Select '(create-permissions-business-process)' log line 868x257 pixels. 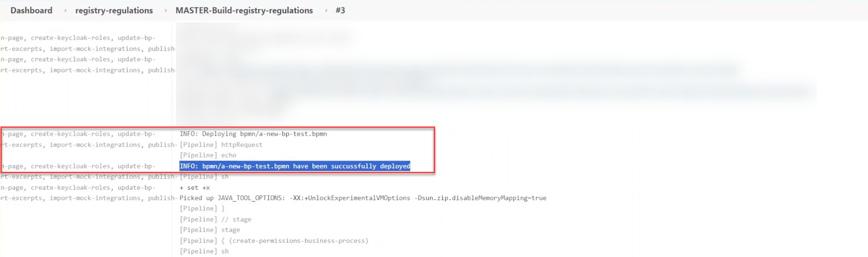pos(274,241)
